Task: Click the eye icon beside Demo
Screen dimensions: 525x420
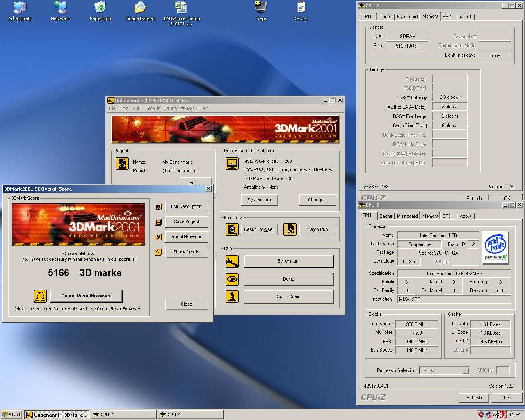Action: [x=232, y=279]
